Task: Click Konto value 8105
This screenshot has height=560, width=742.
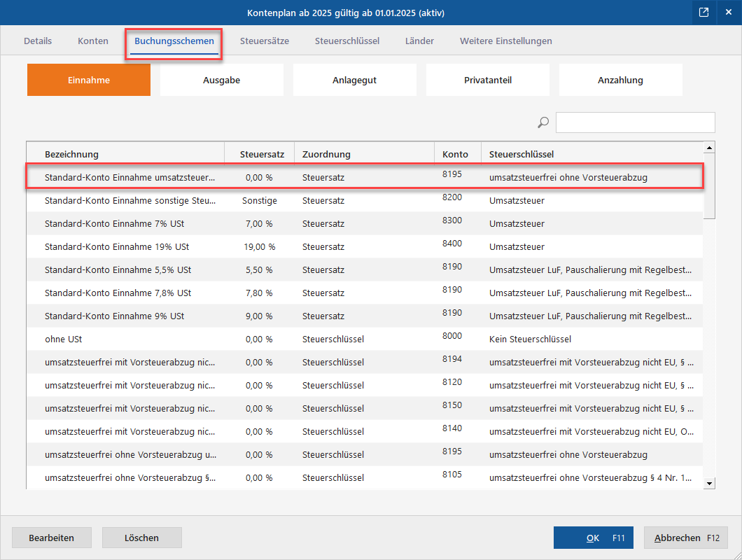Action: click(452, 475)
